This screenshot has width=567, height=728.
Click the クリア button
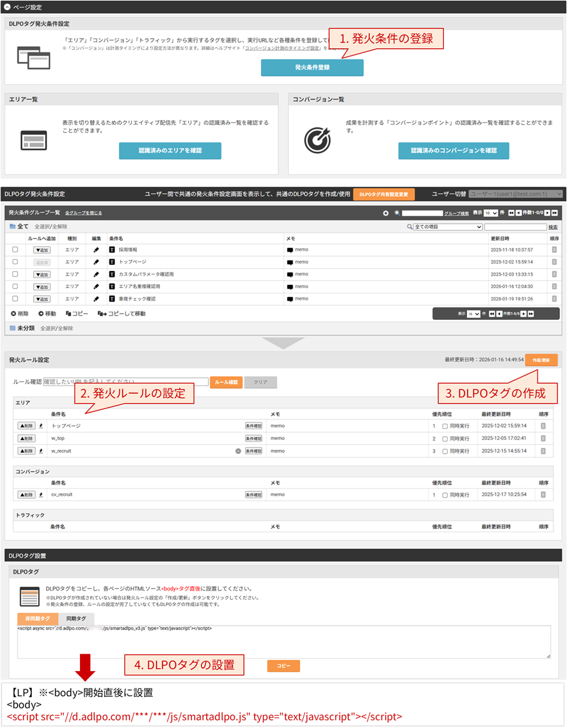261,382
